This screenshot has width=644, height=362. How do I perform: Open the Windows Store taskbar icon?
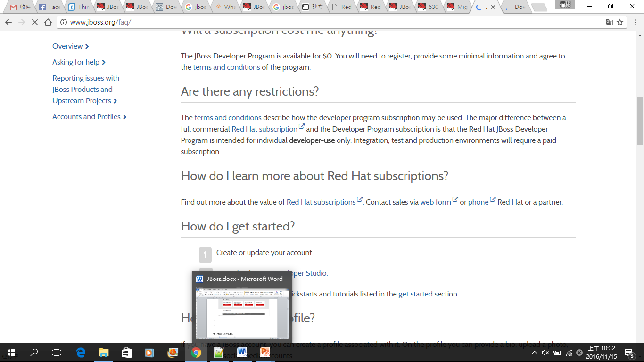[x=126, y=353]
